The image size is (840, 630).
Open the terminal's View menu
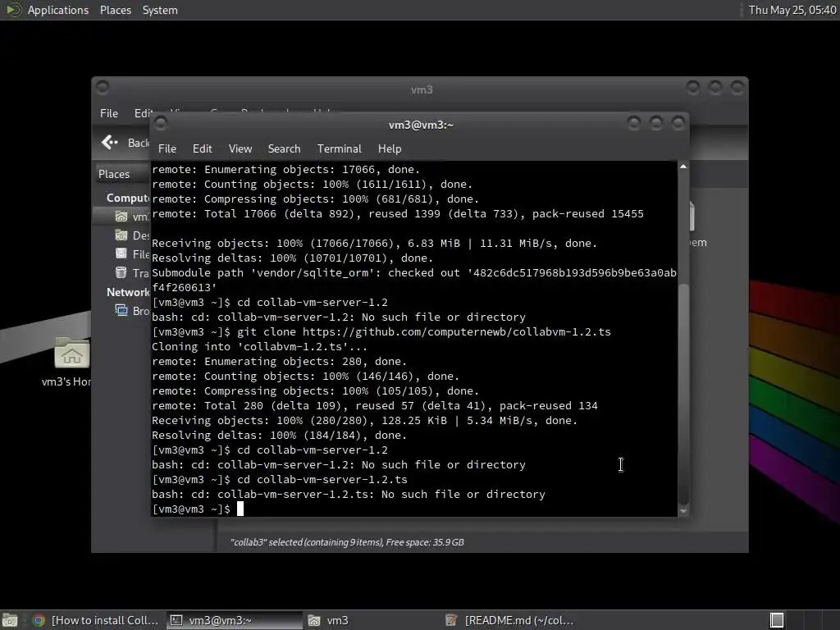(x=240, y=148)
